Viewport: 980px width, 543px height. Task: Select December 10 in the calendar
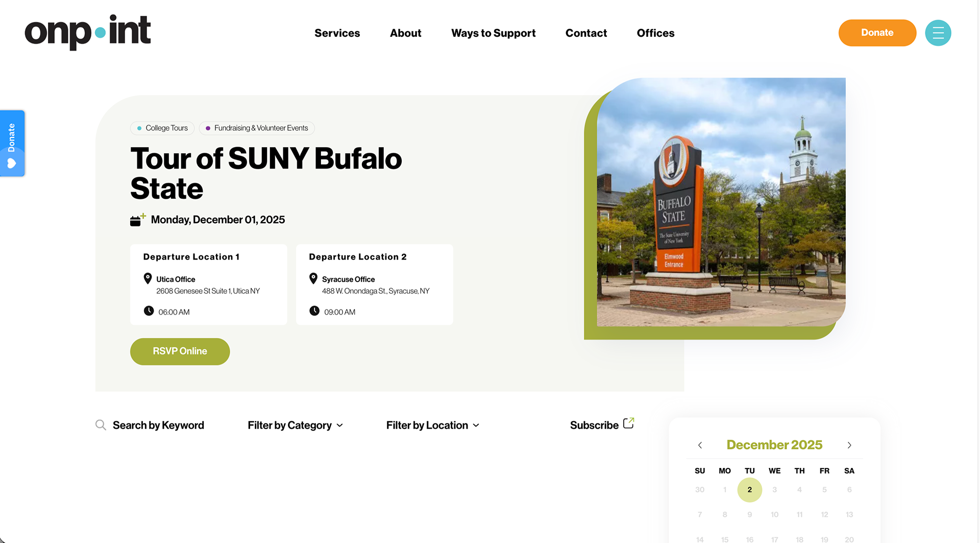pyautogui.click(x=774, y=514)
